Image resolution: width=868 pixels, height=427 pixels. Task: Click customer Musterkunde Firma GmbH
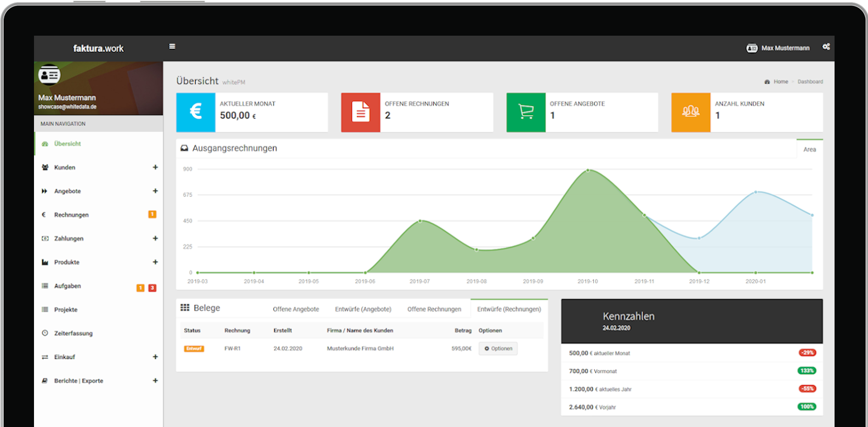tap(360, 349)
